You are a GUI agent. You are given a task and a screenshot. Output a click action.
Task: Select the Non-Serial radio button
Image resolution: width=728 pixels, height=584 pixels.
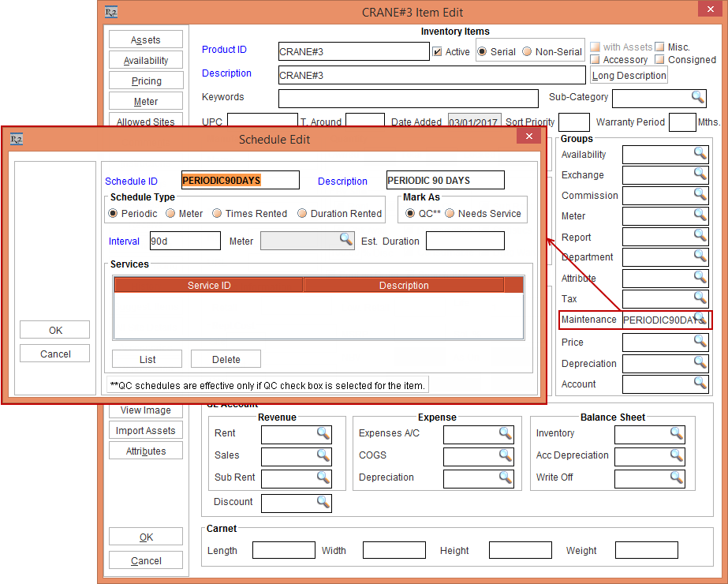527,52
